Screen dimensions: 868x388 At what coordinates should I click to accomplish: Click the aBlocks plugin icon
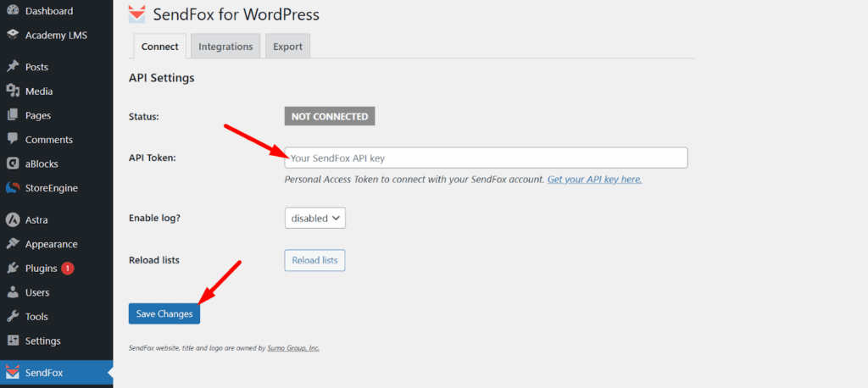pos(13,164)
